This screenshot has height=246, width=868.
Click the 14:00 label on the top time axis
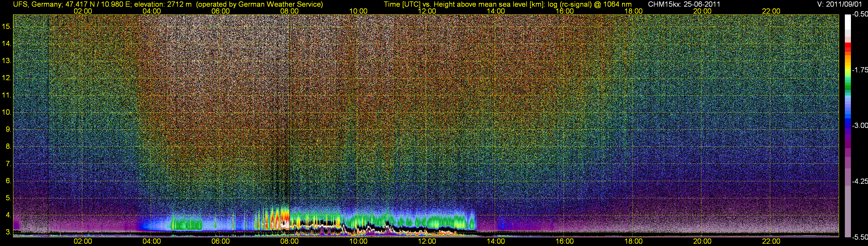[496, 11]
